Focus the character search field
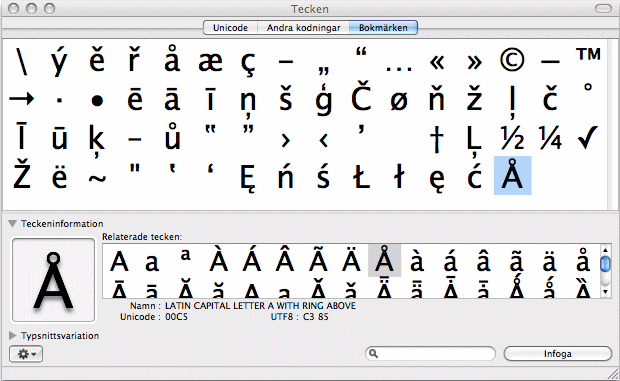 430,354
